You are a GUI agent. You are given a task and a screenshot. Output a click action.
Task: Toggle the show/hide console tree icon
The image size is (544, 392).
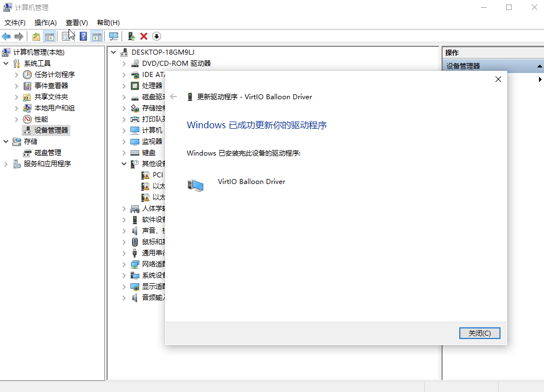(50, 36)
